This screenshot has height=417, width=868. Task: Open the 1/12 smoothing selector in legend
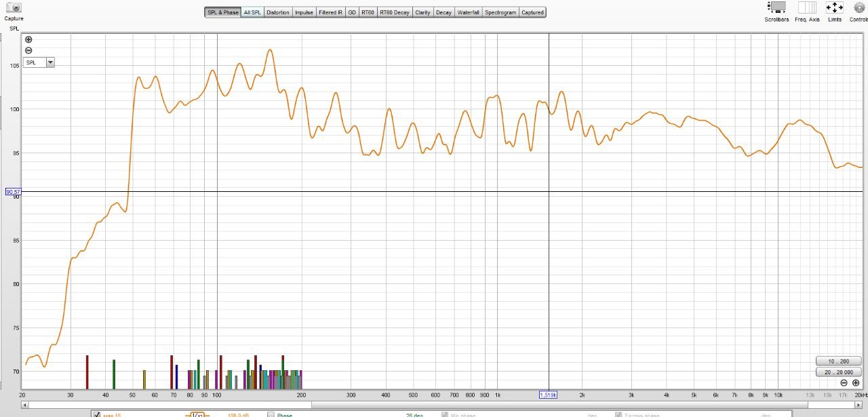[197, 415]
